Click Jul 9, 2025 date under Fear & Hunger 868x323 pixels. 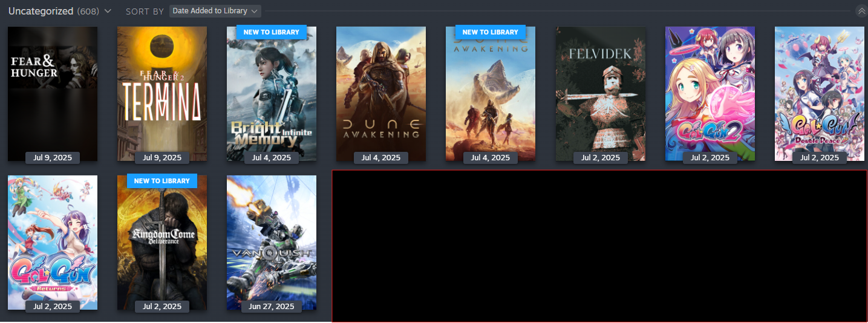[x=53, y=158]
